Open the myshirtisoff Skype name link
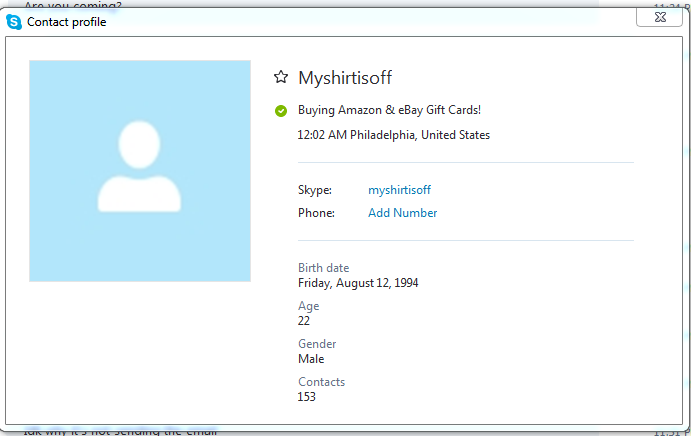 pos(399,190)
